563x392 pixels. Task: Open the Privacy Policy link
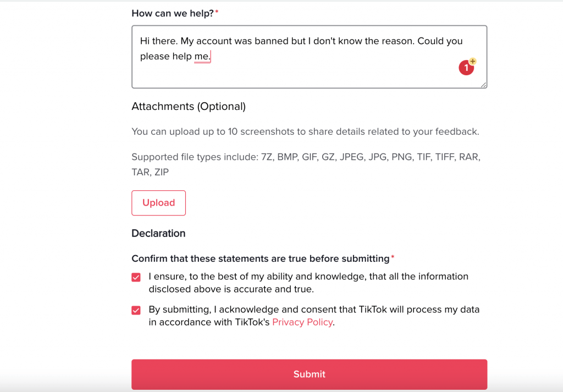click(302, 322)
